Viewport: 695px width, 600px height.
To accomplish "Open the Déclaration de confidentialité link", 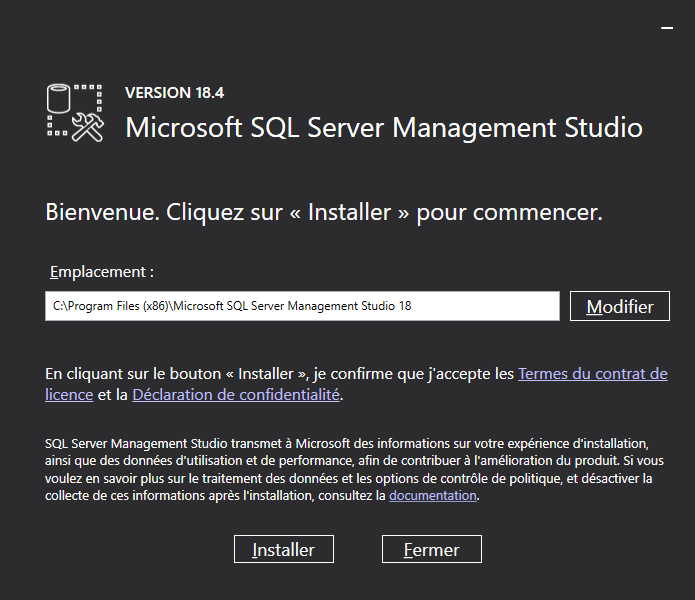I will [236, 394].
